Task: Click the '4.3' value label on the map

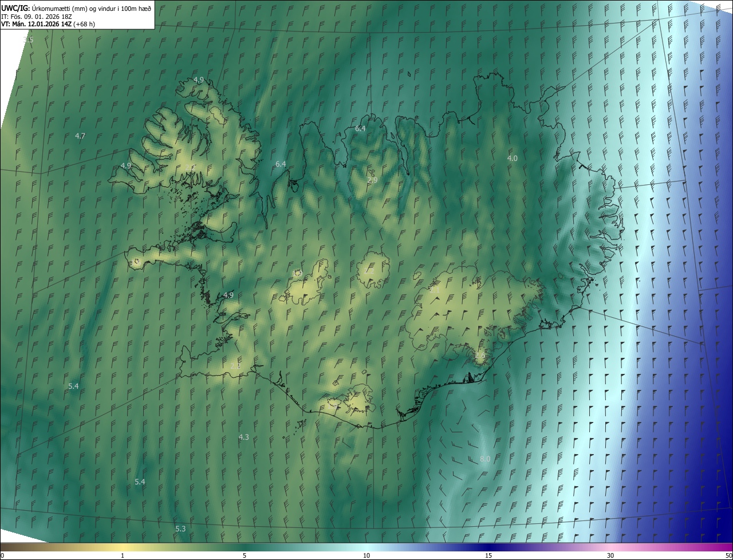Action: (244, 437)
